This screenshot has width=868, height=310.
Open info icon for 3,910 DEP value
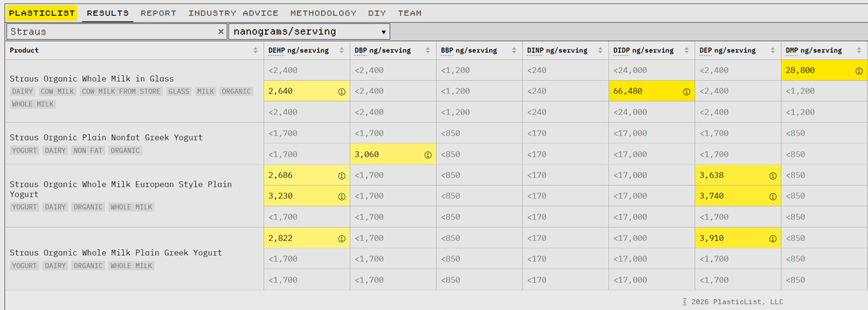[773, 238]
